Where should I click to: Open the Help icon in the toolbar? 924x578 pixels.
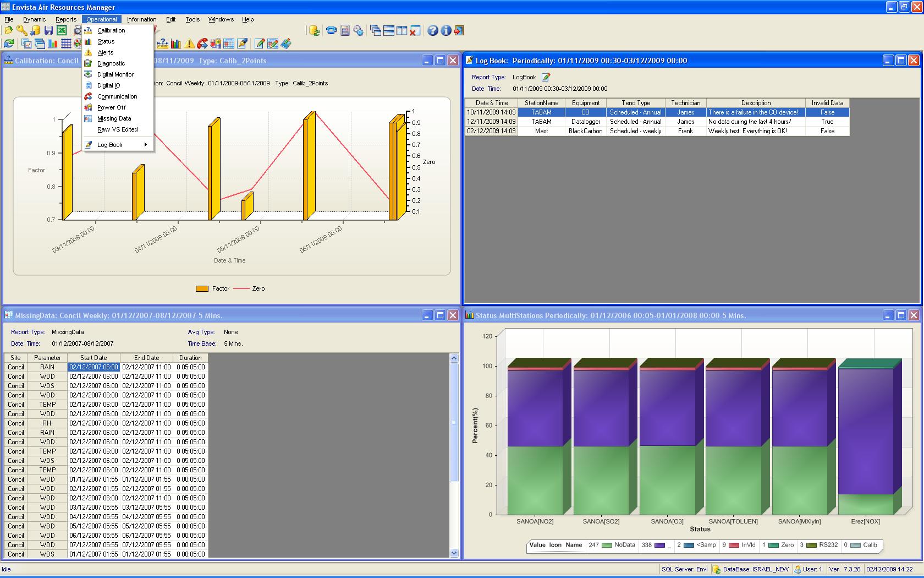(433, 31)
